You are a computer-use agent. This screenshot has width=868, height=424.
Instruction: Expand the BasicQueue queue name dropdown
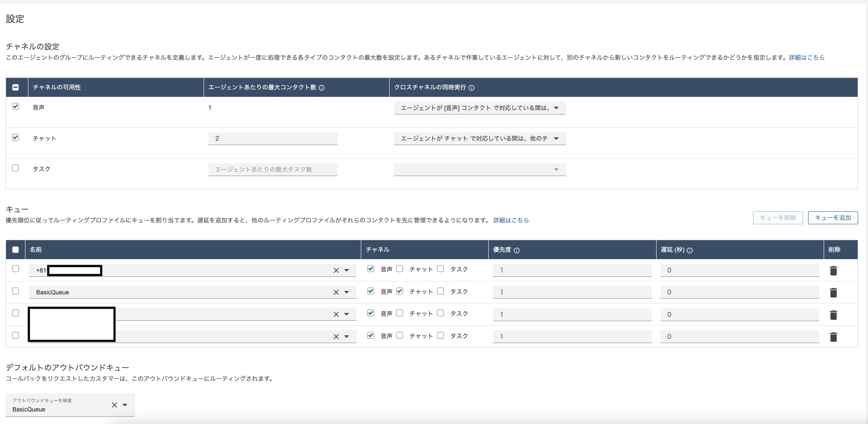347,292
